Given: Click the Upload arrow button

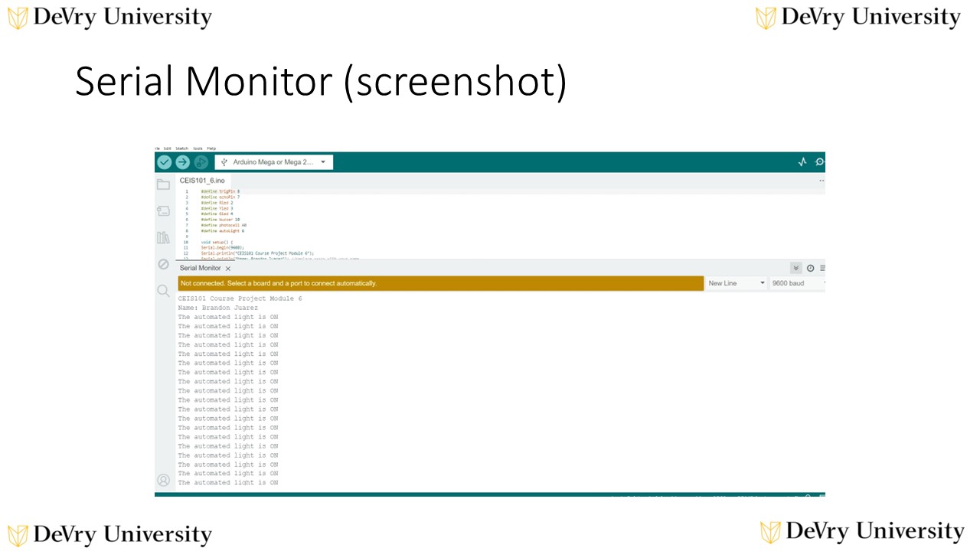Looking at the screenshot, I should pos(182,162).
